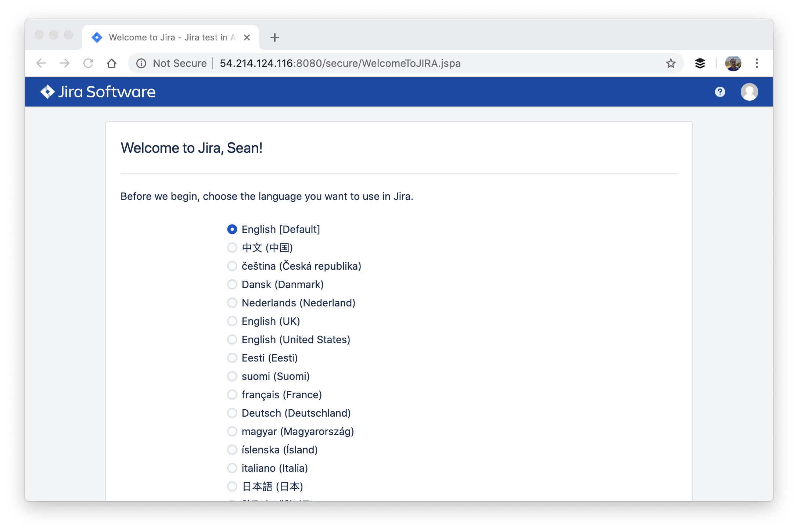
Task: Click the browser back arrow
Action: tap(41, 63)
